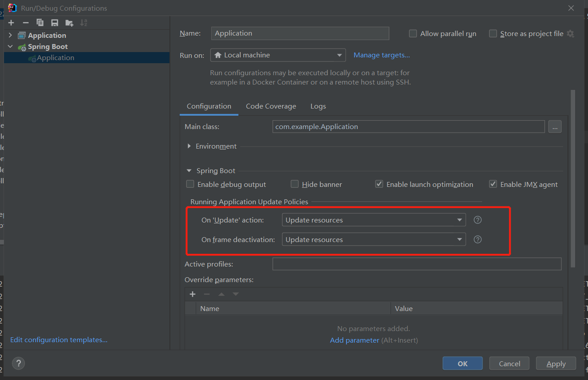Open the Run on Local machine dropdown
Screen dimensions: 588x380
(278, 55)
